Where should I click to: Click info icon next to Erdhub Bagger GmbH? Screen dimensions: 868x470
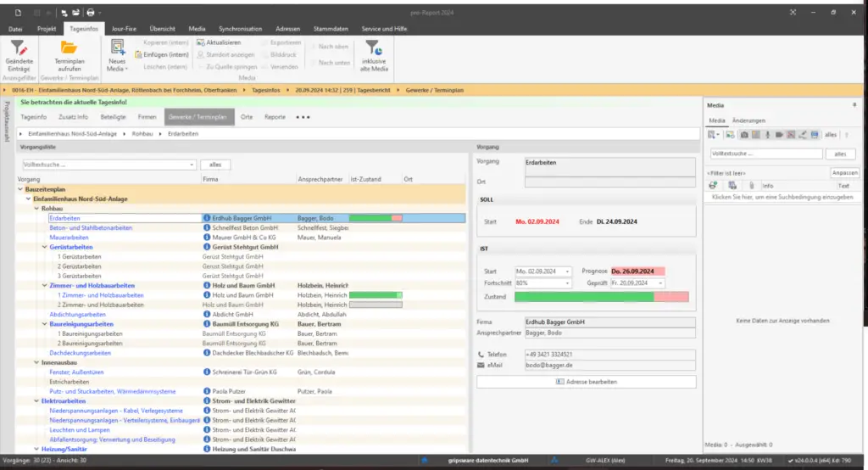point(207,218)
